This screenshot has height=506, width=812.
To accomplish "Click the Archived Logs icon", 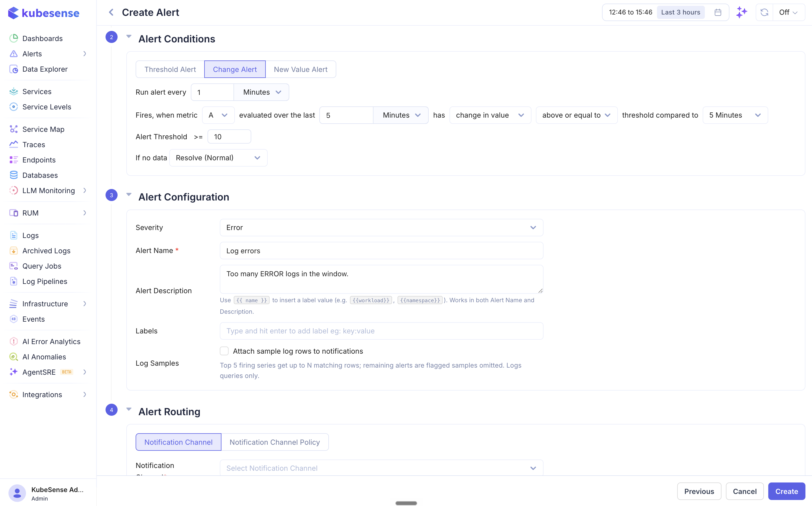I will [14, 251].
